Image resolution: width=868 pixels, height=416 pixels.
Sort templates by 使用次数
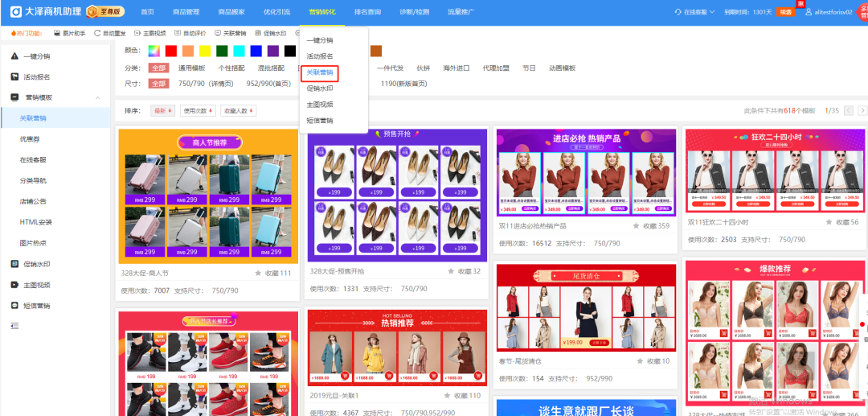click(x=199, y=111)
